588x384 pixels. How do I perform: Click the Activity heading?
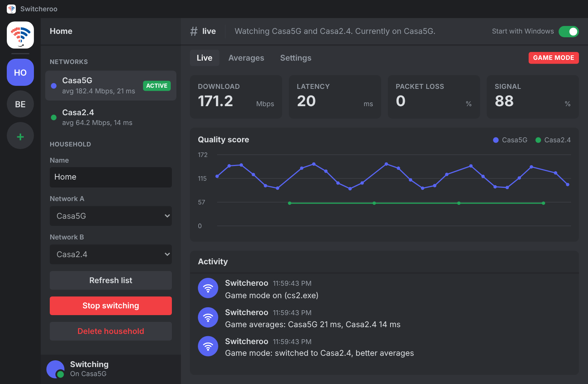[x=213, y=262]
